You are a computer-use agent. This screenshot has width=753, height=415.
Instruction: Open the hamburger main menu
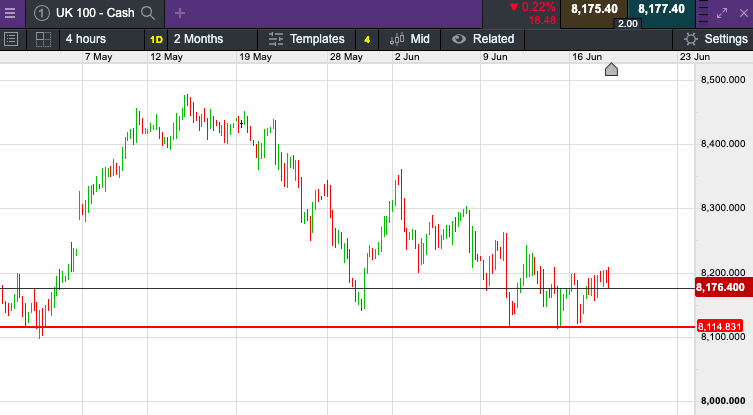pos(10,13)
